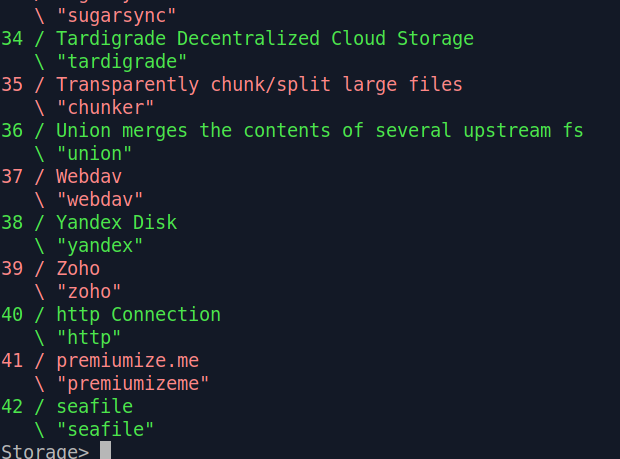Click the "http" quoted value
The width and height of the screenshot is (620, 459).
pos(89,338)
